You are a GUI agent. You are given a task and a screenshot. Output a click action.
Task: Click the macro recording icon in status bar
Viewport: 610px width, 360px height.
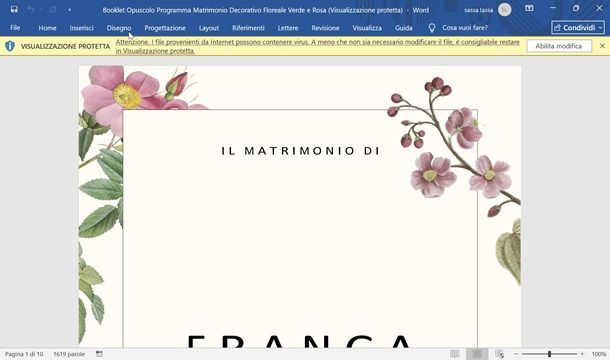click(x=100, y=354)
